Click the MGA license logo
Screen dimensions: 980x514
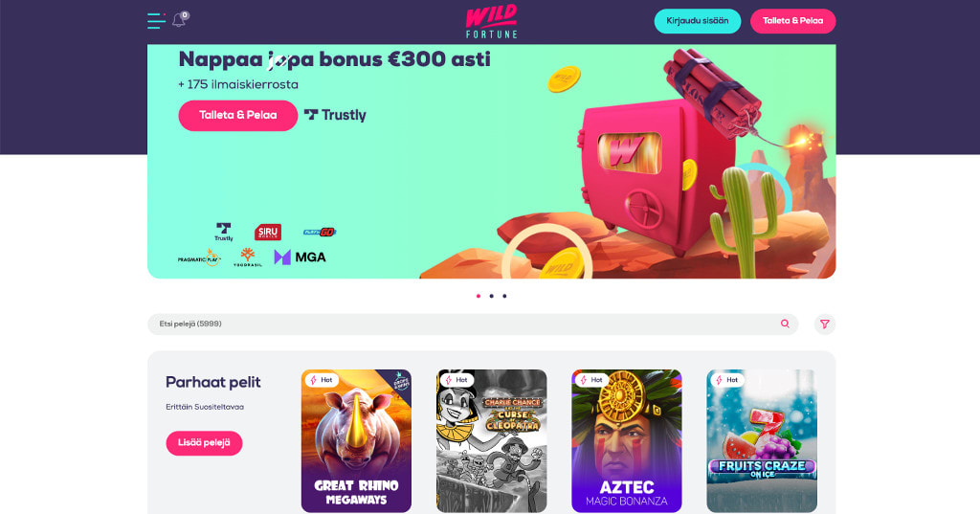point(300,257)
